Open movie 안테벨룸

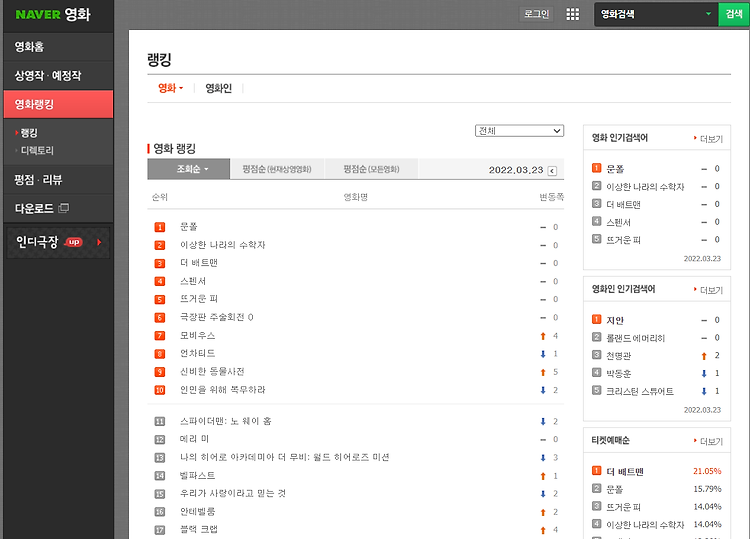(198, 511)
